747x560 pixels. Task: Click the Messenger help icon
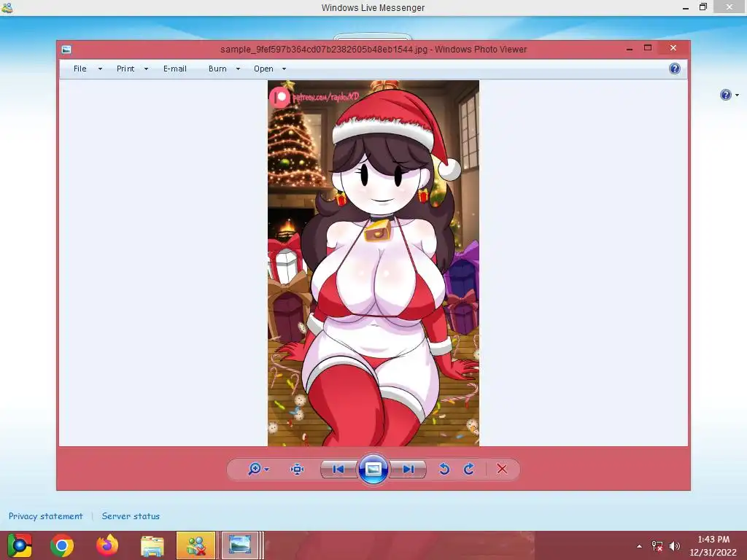pyautogui.click(x=725, y=95)
